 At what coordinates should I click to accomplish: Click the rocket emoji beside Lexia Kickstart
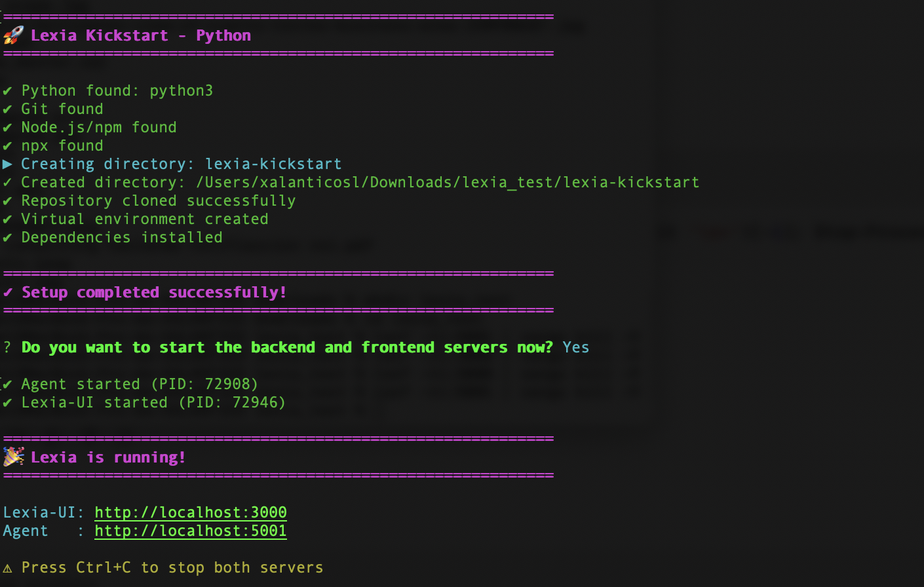(13, 35)
